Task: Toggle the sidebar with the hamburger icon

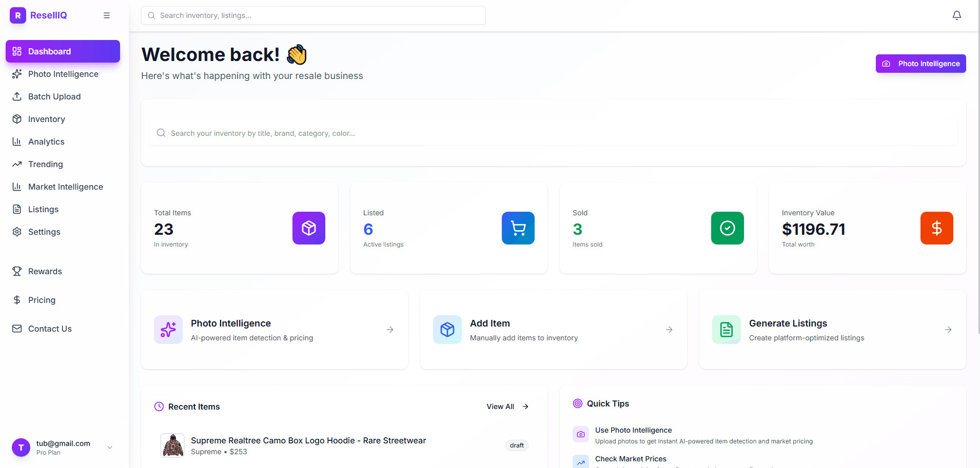Action: click(107, 15)
